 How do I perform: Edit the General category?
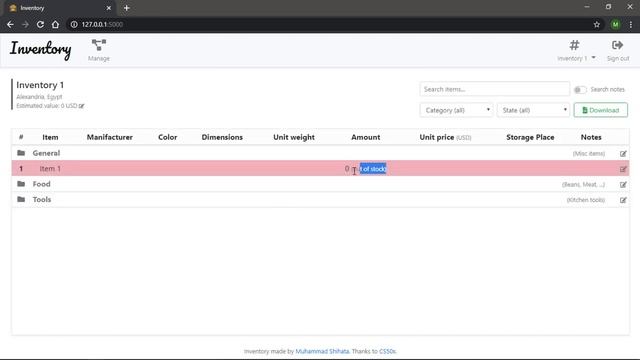[623, 153]
